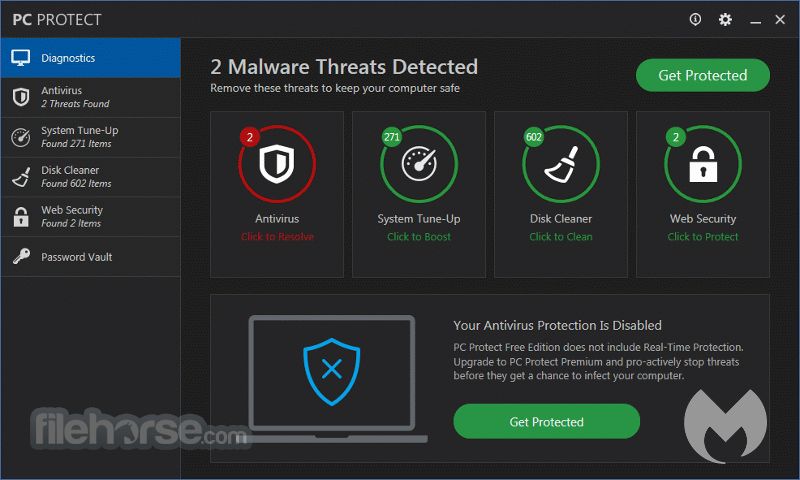Select Antivirus in the sidebar
This screenshot has height=480, width=800.
pyautogui.click(x=90, y=97)
